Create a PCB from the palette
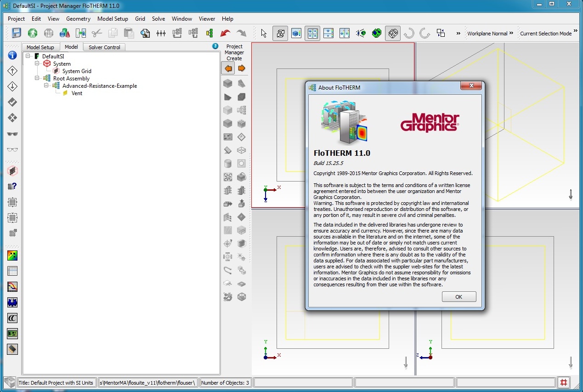 (x=227, y=137)
